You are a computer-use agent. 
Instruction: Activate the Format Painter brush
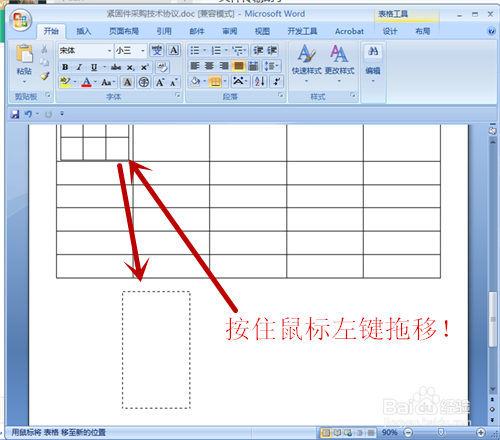tap(44, 76)
